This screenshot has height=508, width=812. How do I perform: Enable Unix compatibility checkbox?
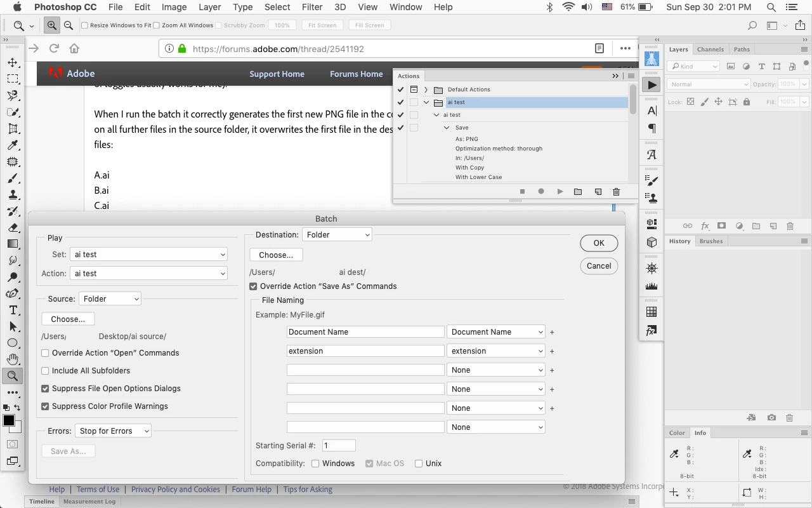click(x=419, y=464)
